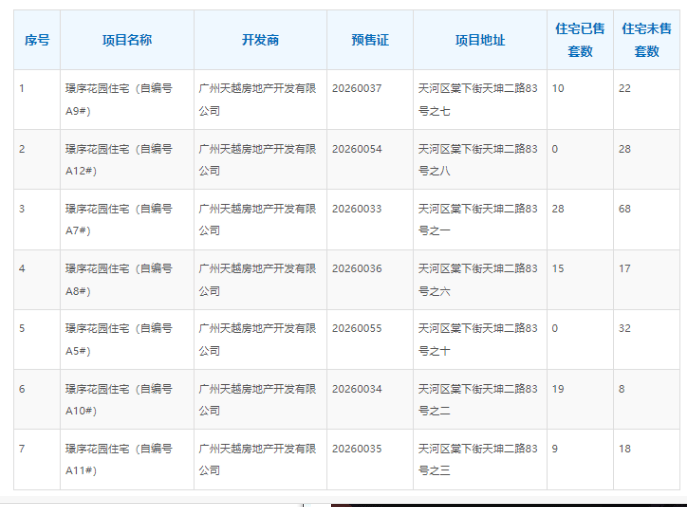Click presale permit number 20260036
687x507 pixels.
point(357,269)
